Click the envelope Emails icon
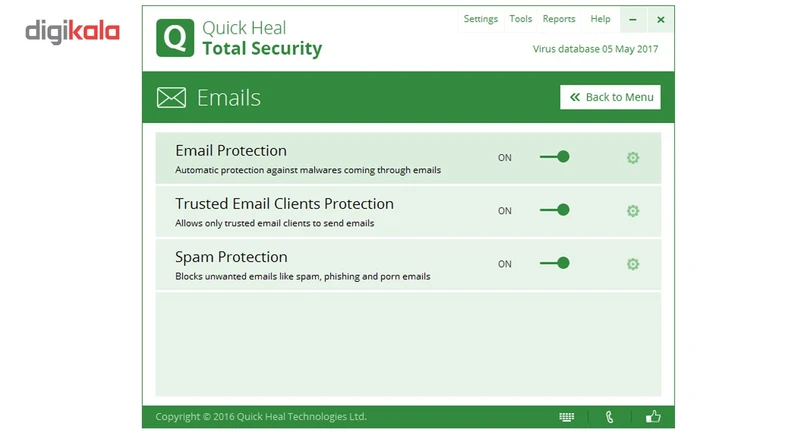The height and width of the screenshot is (438, 800). coord(172,97)
